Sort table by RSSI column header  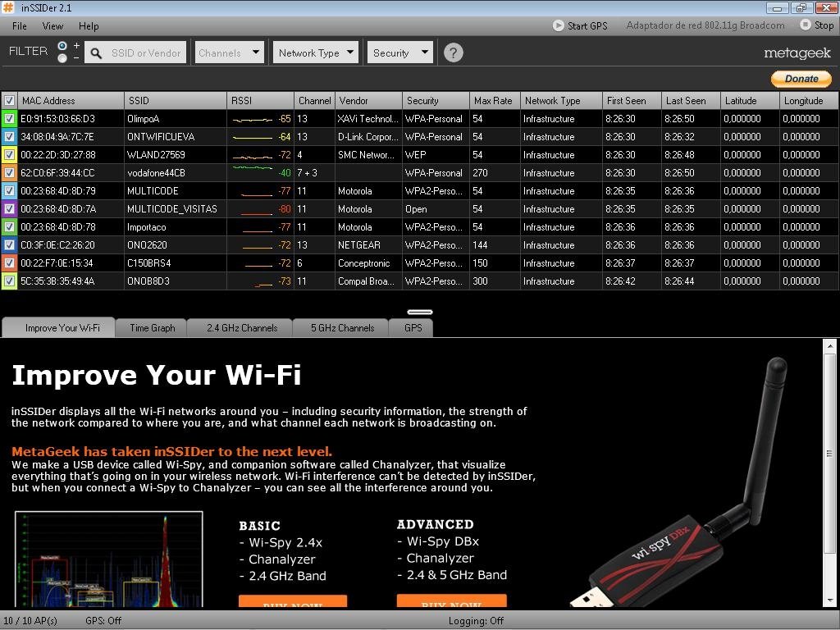click(260, 101)
